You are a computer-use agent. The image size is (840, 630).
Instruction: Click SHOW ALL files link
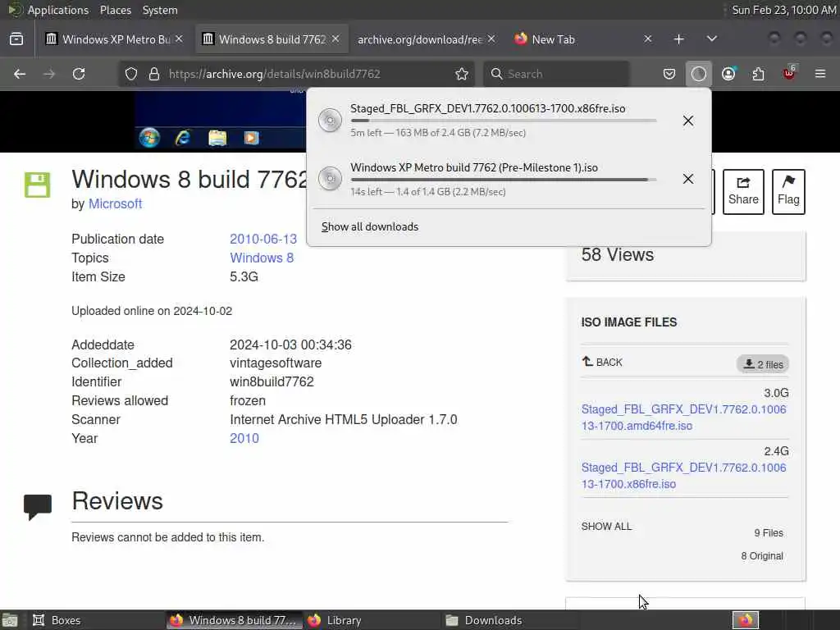[x=606, y=526]
